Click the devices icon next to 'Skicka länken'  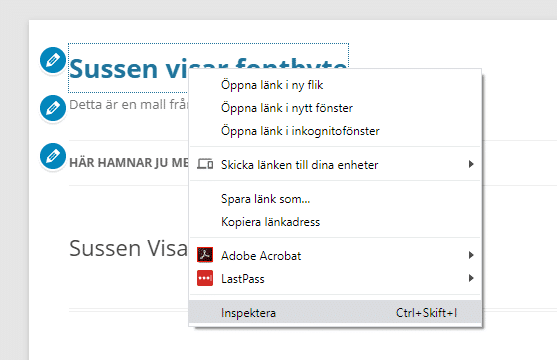click(205, 164)
